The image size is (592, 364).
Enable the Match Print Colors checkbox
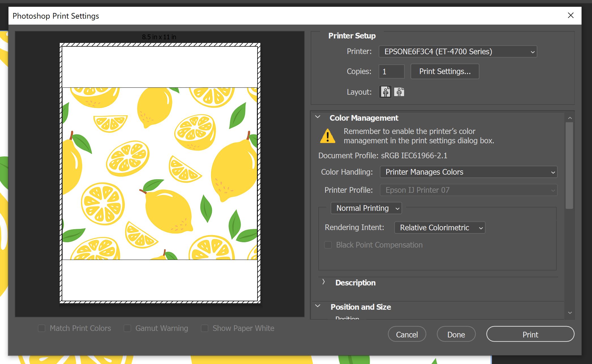pos(42,328)
